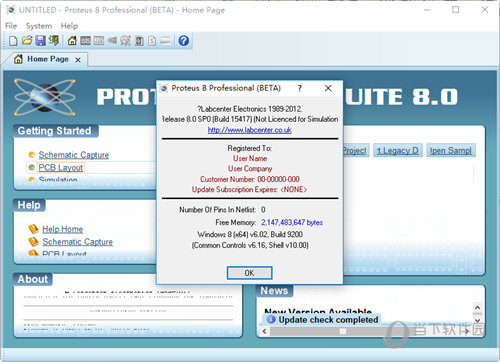Click the User Name text in dialog
The height and width of the screenshot is (362, 500).
pos(250,158)
